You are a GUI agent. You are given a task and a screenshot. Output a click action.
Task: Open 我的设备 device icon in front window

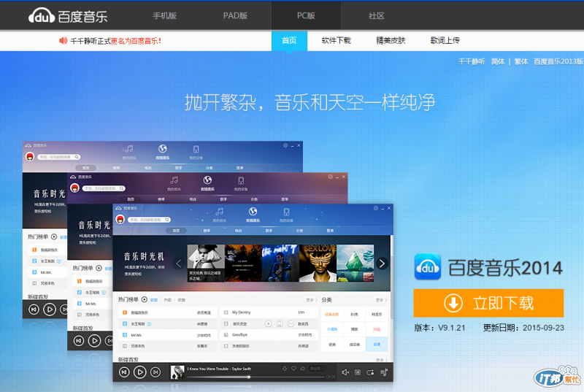point(286,212)
